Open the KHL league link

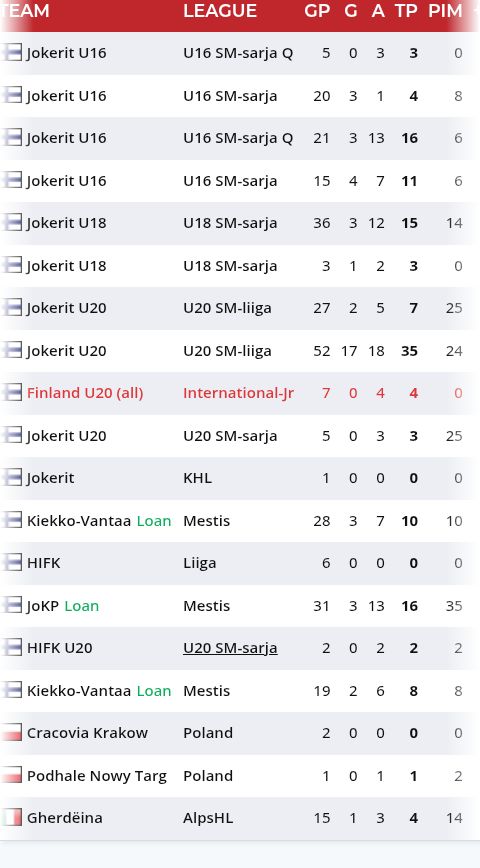point(198,478)
